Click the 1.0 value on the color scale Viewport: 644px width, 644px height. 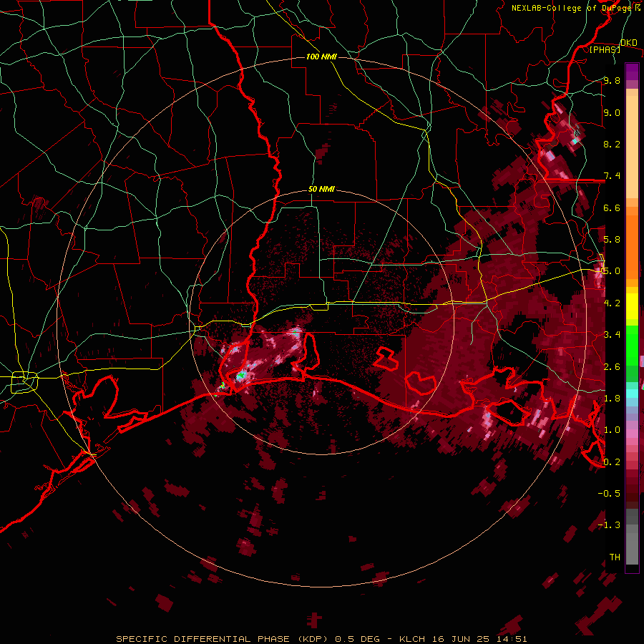(x=612, y=430)
